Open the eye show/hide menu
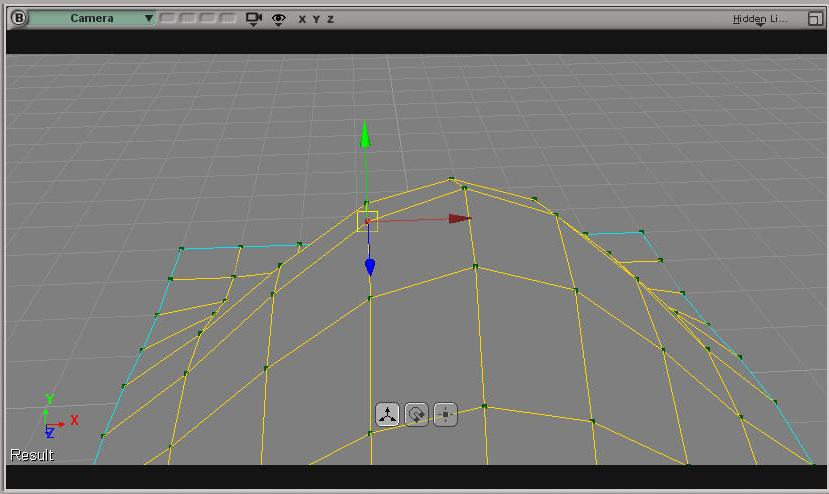This screenshot has width=829, height=494. pyautogui.click(x=279, y=18)
